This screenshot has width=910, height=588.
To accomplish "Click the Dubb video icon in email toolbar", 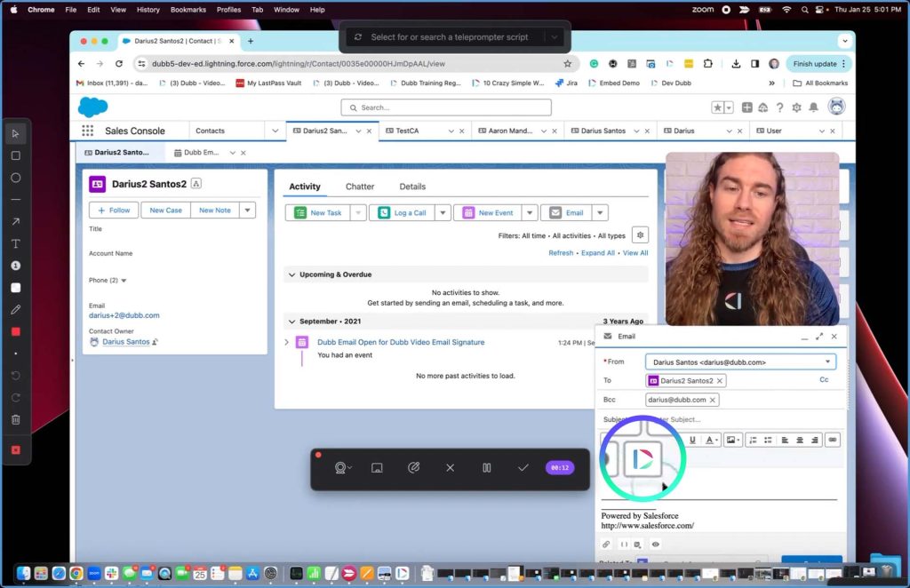I will 642,458.
